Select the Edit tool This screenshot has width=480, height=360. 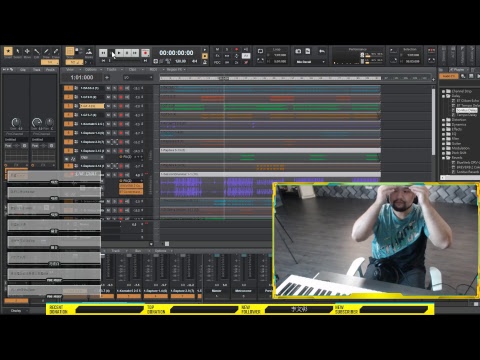[x=37, y=51]
